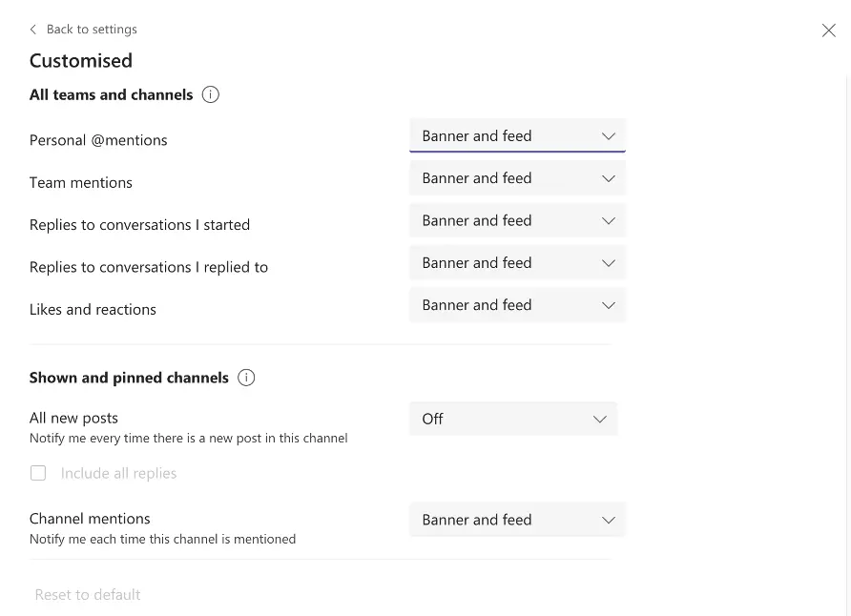The height and width of the screenshot is (616, 851).
Task: Open Replies to conversations I started dropdown
Action: tap(517, 220)
